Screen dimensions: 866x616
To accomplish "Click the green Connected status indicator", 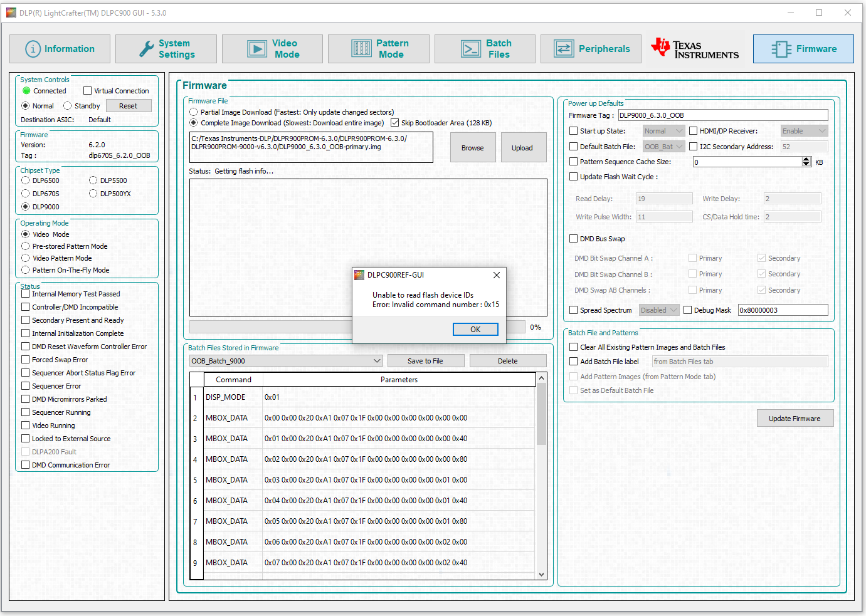I will tap(26, 91).
